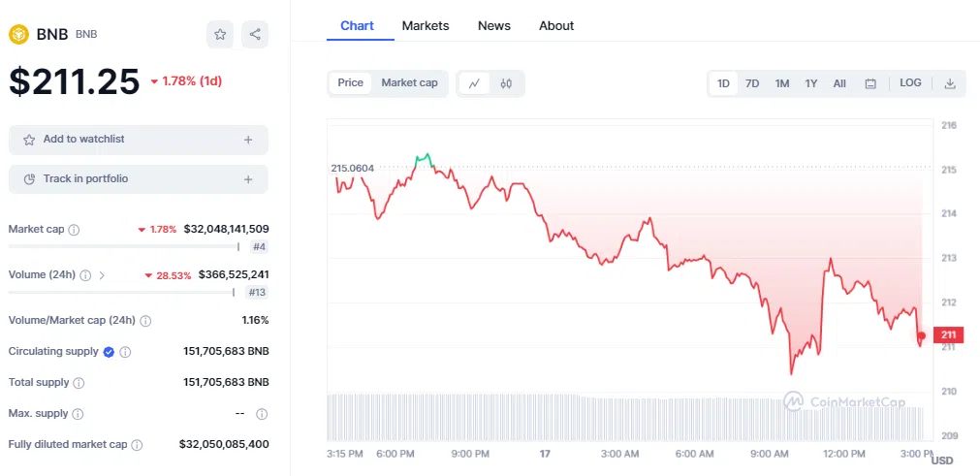Click the share icon beside BNB
The width and height of the screenshot is (980, 476).
click(x=255, y=35)
